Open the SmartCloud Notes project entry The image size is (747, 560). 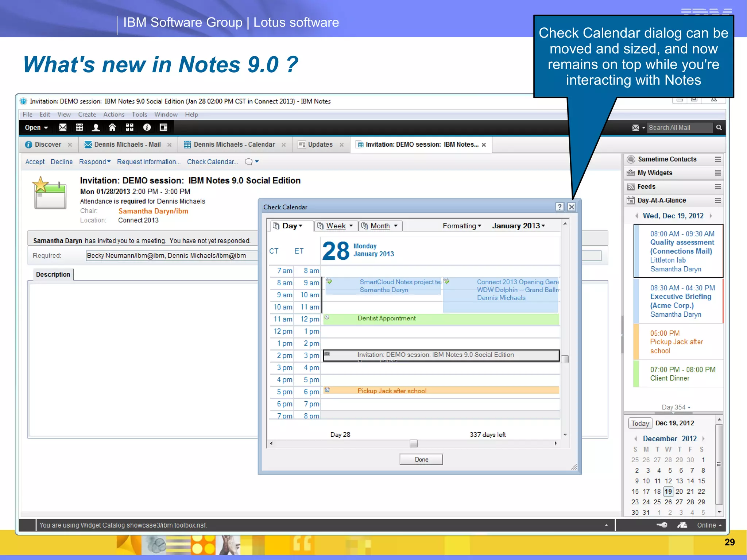coord(383,286)
